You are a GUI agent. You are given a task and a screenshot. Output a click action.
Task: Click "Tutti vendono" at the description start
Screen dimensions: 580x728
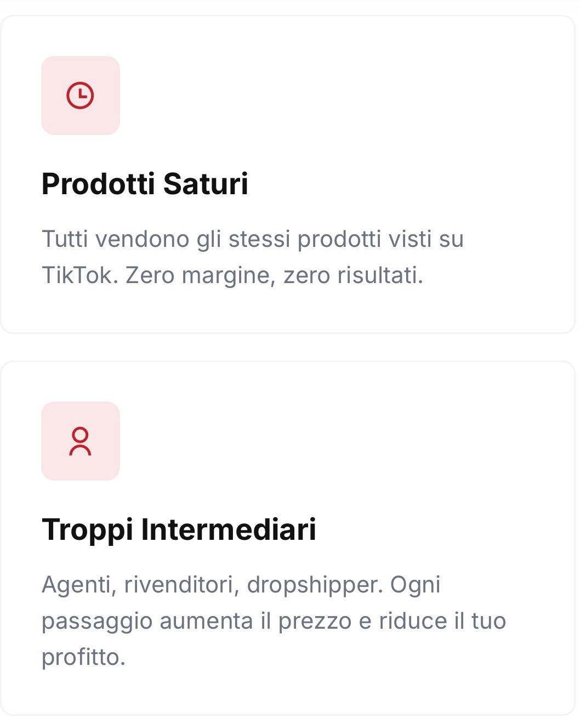click(x=115, y=239)
